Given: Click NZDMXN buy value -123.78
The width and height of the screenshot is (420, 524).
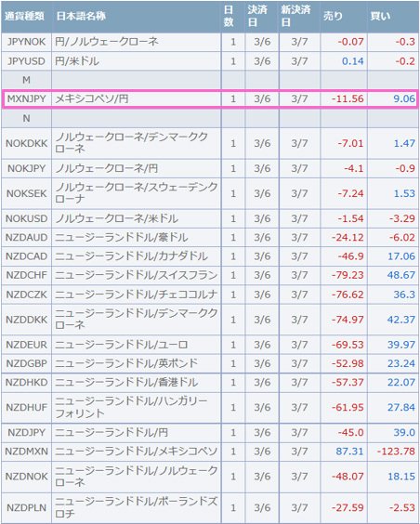Looking at the screenshot, I should [x=396, y=452].
